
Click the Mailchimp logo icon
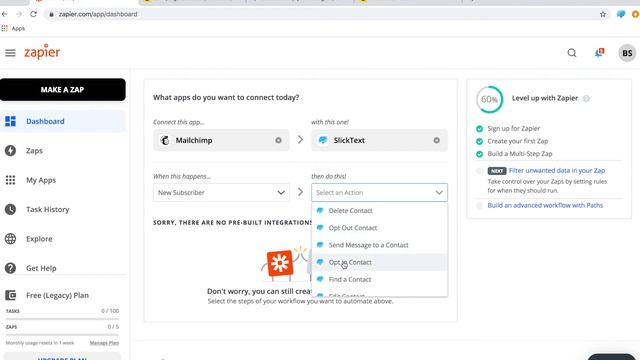[165, 140]
